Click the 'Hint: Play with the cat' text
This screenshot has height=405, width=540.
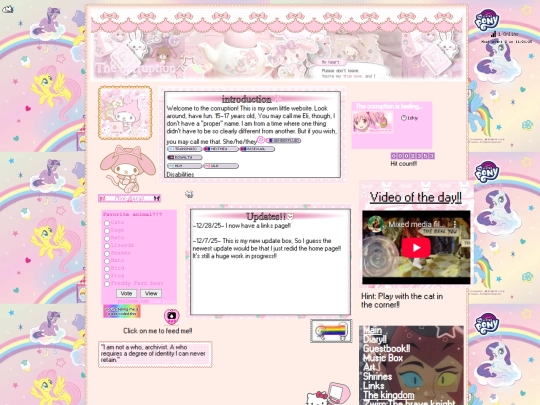point(402,300)
